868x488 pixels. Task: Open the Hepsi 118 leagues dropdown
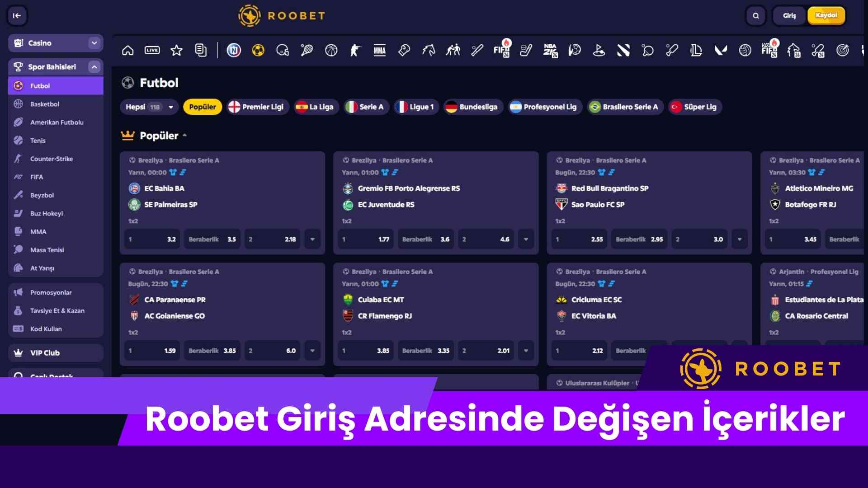pyautogui.click(x=149, y=107)
